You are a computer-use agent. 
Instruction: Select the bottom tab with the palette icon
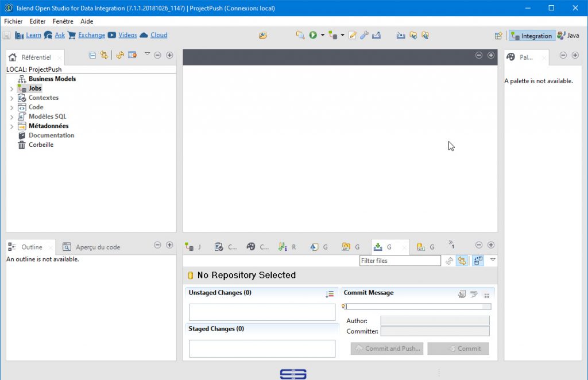point(258,247)
